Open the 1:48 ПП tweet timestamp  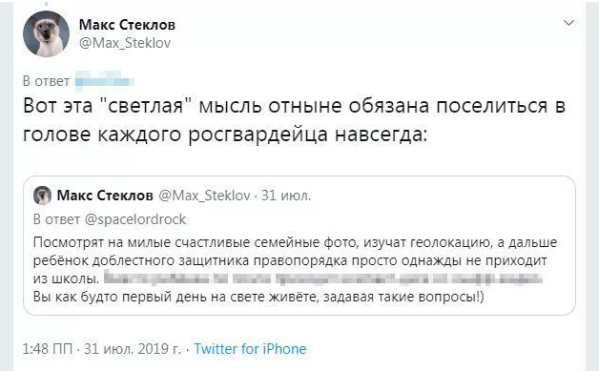click(47, 349)
